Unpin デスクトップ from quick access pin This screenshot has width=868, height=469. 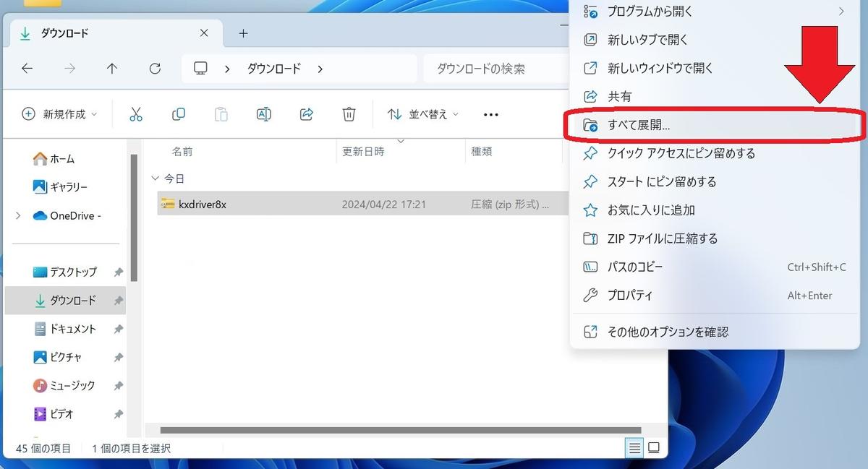118,272
